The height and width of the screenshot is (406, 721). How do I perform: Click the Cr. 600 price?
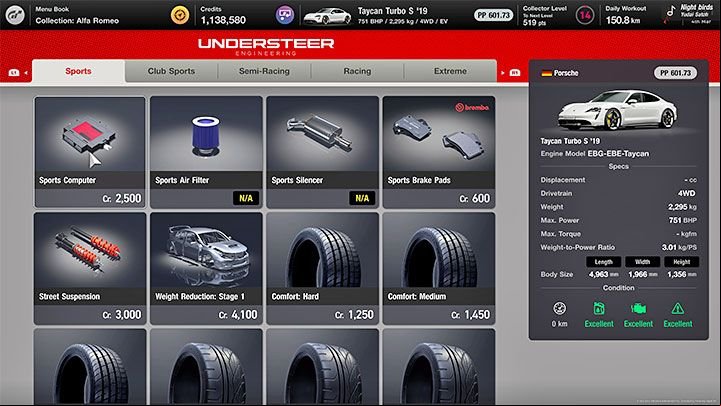[475, 199]
